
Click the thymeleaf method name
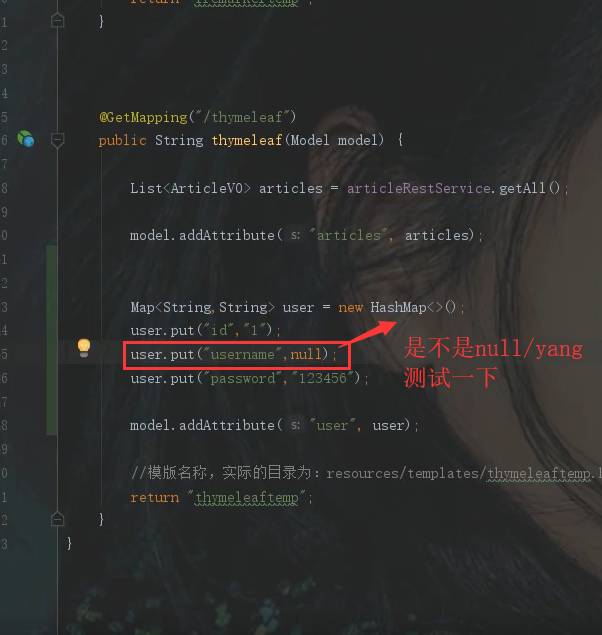coord(247,141)
